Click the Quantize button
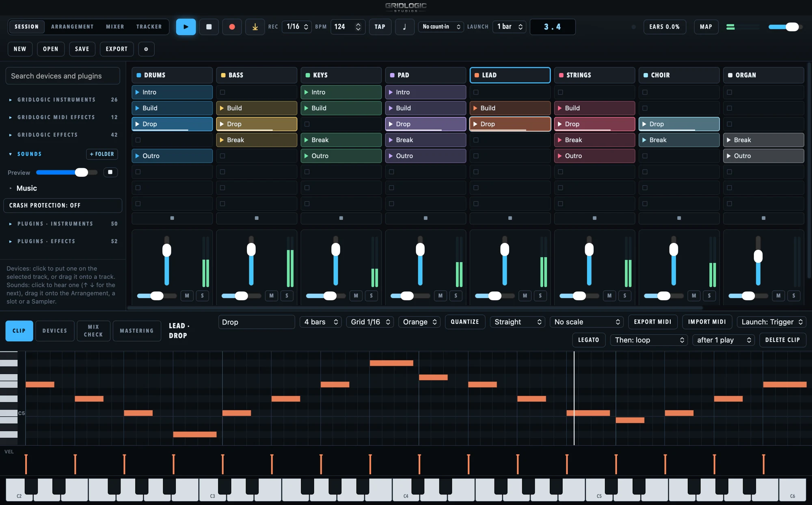This screenshot has height=505, width=812. [x=465, y=322]
